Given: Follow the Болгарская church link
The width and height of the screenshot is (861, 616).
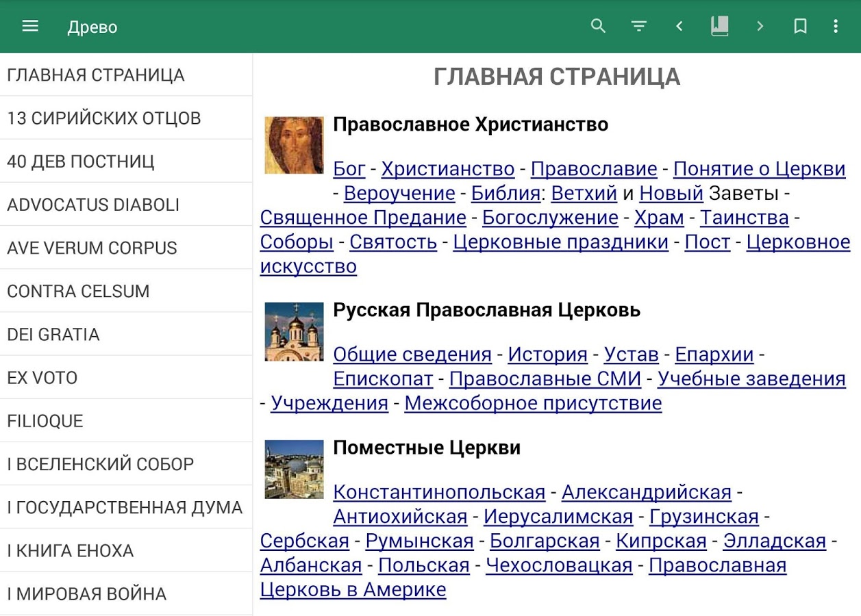Looking at the screenshot, I should 545,541.
